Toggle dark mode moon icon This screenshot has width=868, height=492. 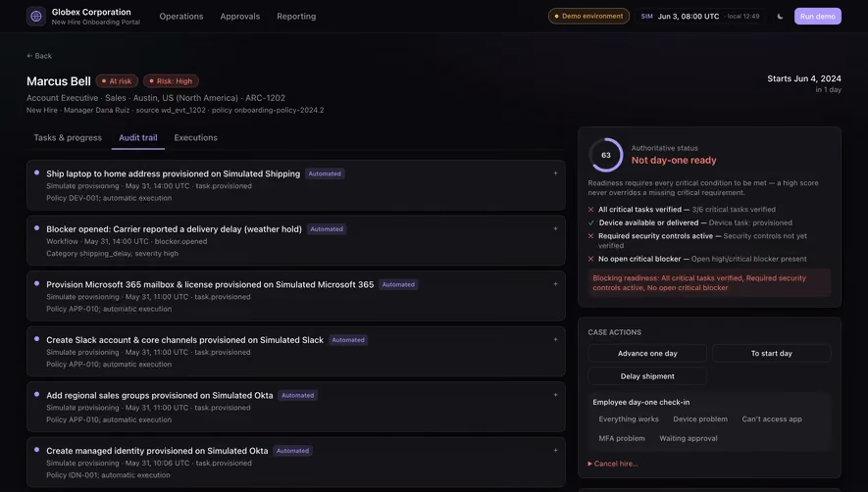(x=780, y=16)
